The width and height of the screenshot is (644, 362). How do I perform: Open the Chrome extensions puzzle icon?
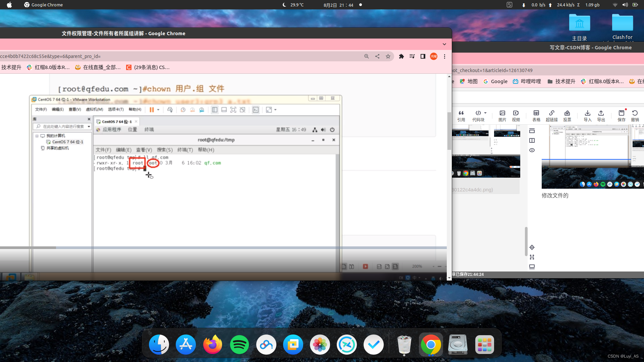pyautogui.click(x=401, y=56)
